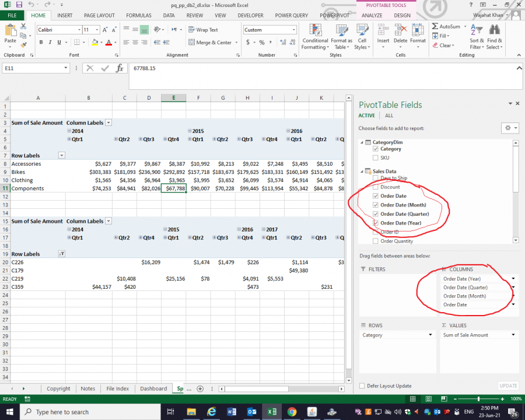This screenshot has width=525, height=420.
Task: Check the Discount field checkbox
Action: tap(376, 187)
